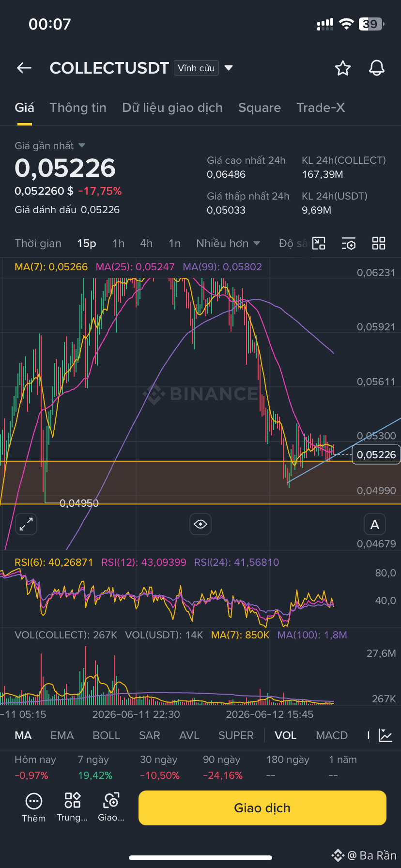Open chart settings icon
401x868 pixels.
349,243
